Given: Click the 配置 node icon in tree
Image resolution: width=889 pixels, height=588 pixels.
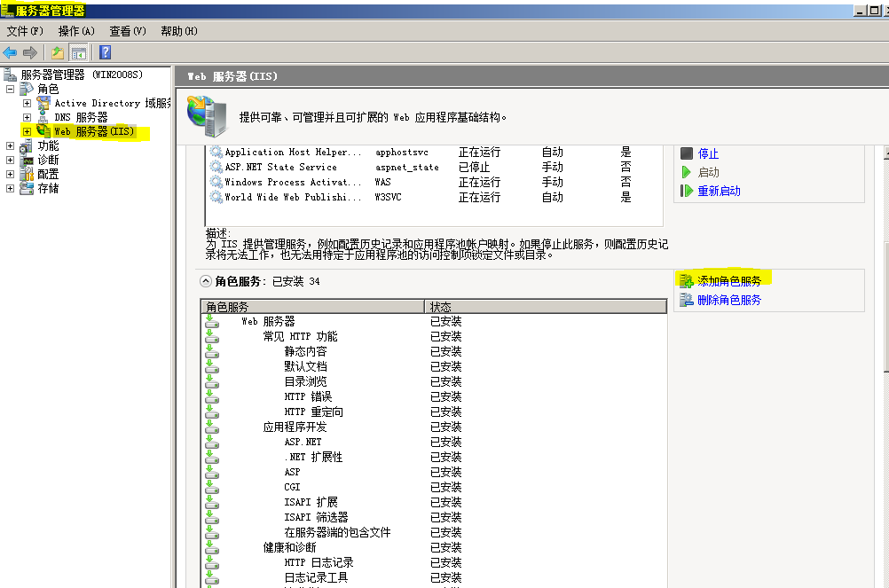Looking at the screenshot, I should pyautogui.click(x=27, y=174).
